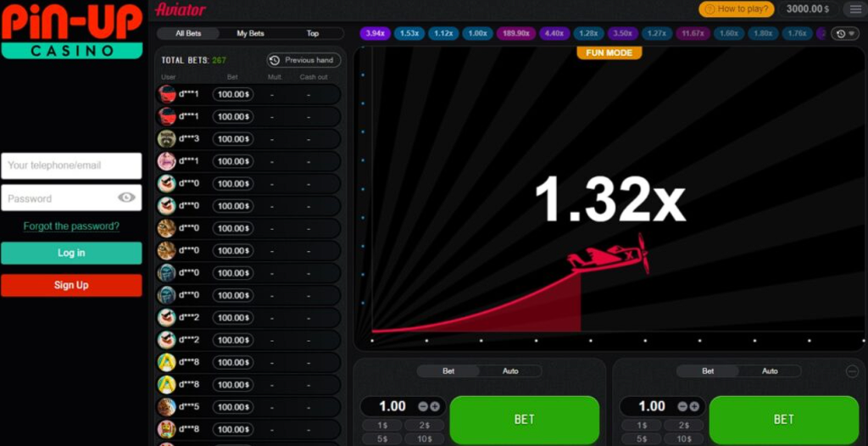
Task: Switch to All Bets tab
Action: click(x=188, y=33)
